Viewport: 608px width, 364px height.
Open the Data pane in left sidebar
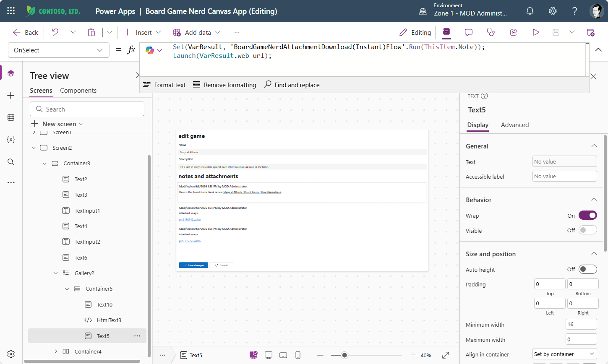[11, 117]
